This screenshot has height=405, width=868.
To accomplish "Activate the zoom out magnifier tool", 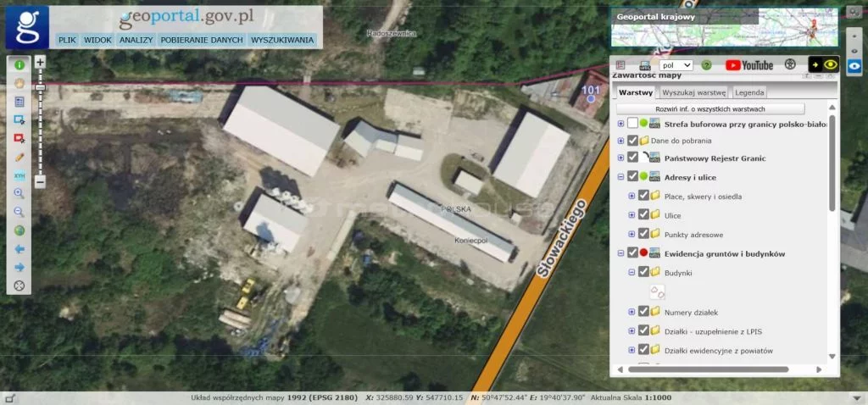I will (x=19, y=212).
